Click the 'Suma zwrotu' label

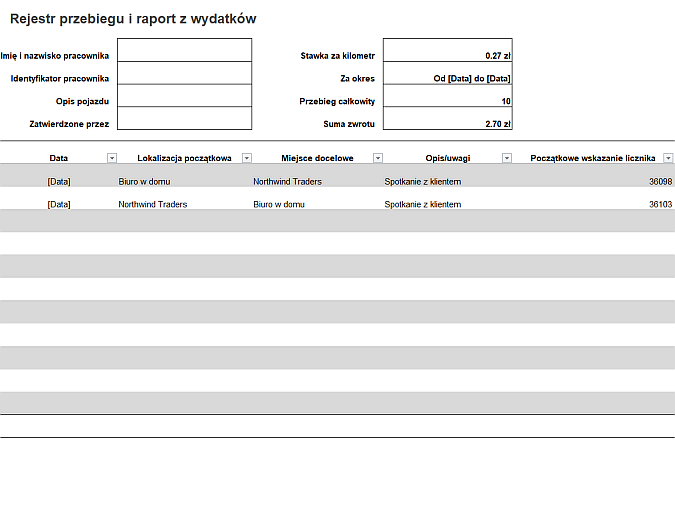[349, 124]
